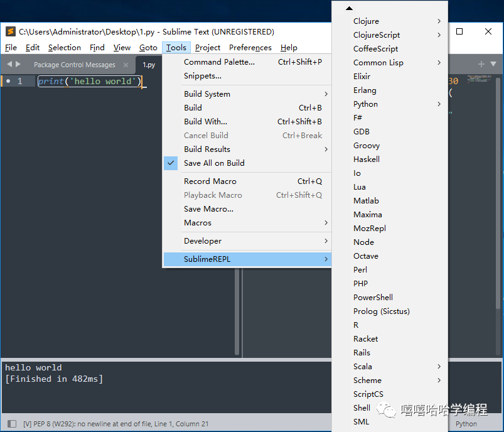Select Groovy REPL
This screenshot has width=504, height=432.
point(390,146)
